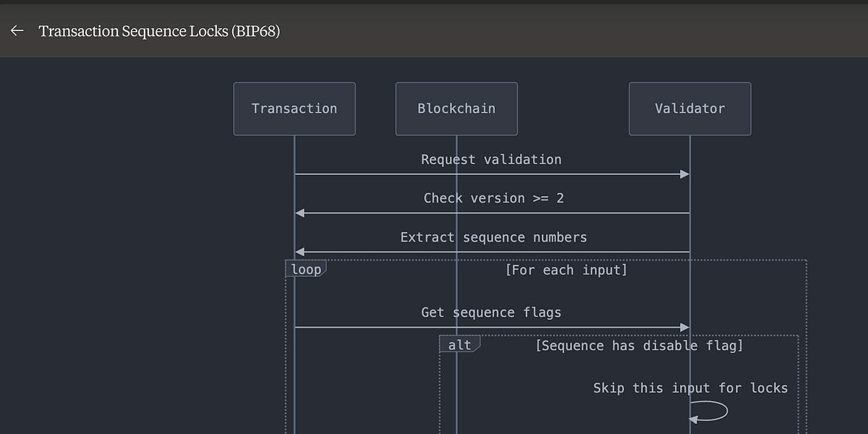Viewport: 868px width, 434px height.
Task: Click the loop frame label tag
Action: (x=305, y=268)
